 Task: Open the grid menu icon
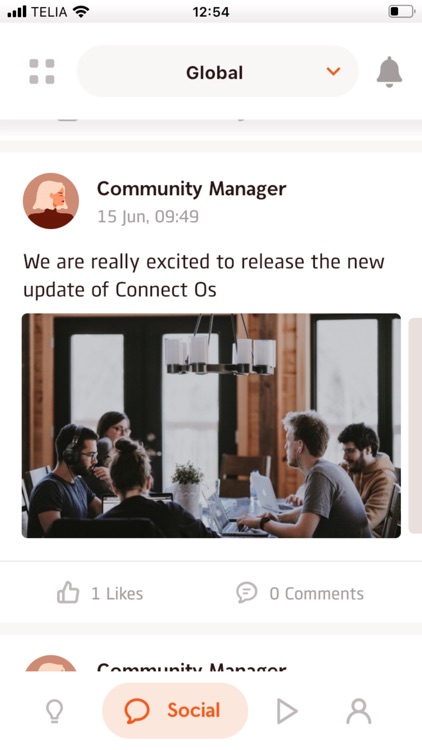pos(42,72)
